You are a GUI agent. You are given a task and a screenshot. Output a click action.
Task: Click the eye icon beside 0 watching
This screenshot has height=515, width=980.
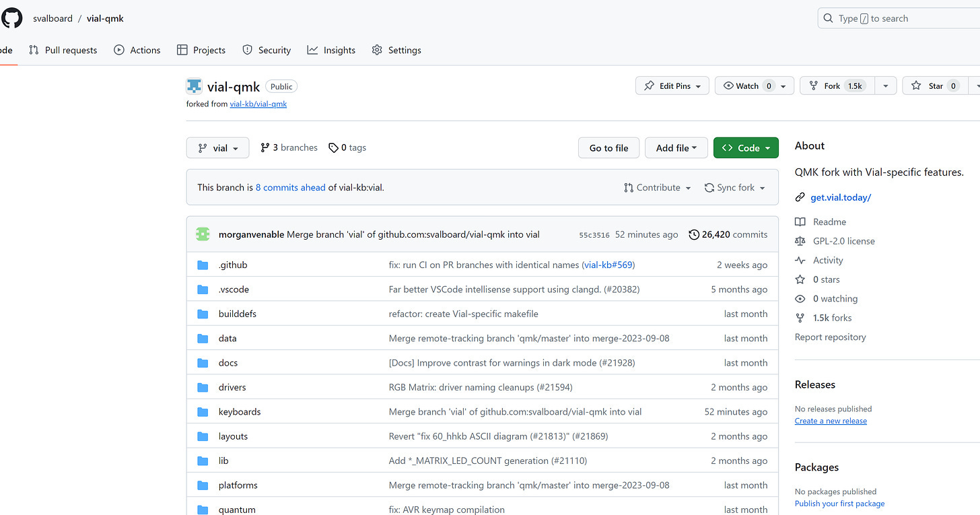pos(800,299)
